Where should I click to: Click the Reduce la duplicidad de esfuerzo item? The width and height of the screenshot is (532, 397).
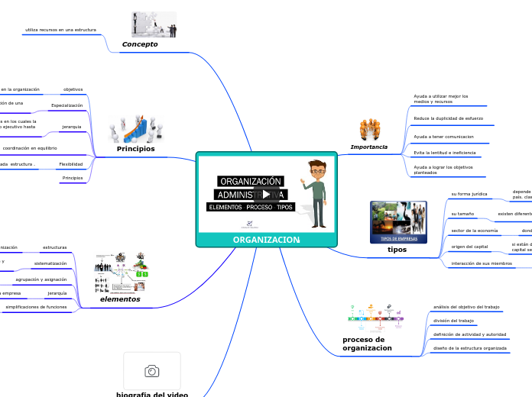[x=448, y=119]
